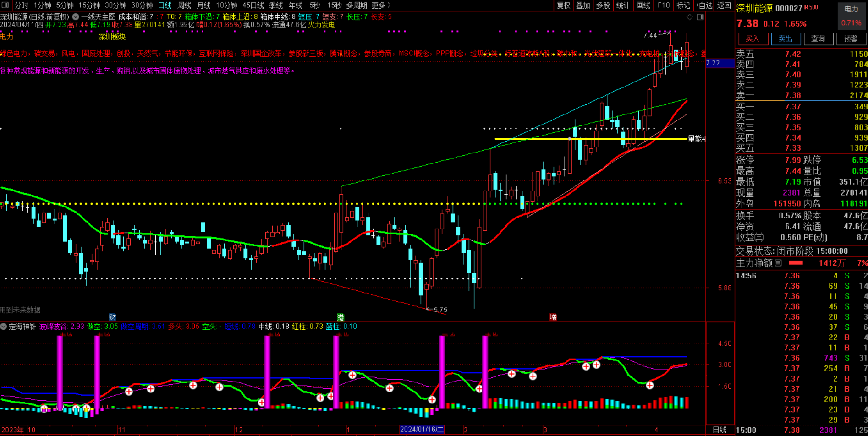This screenshot has height=436, width=868.
Task: Click the 深圳板块 sector label
Action: (112, 37)
